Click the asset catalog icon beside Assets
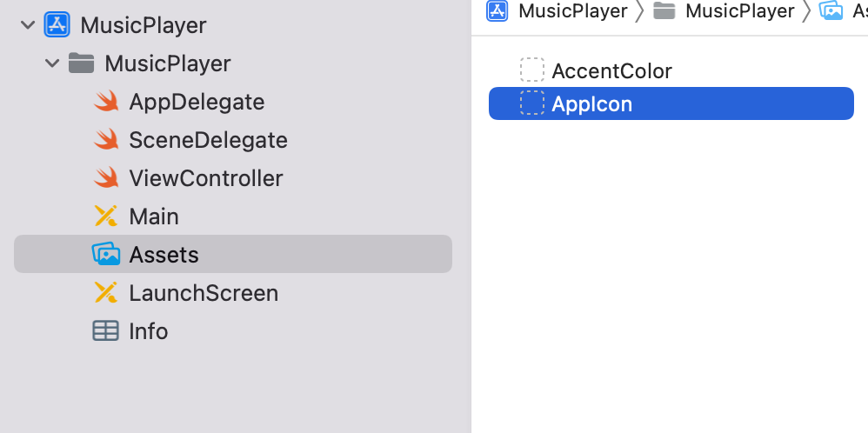The width and height of the screenshot is (868, 433). (x=106, y=254)
